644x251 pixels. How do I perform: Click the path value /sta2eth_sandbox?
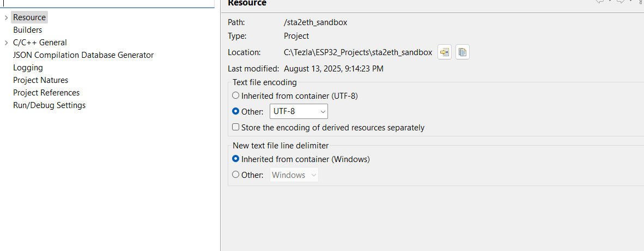pyautogui.click(x=315, y=22)
